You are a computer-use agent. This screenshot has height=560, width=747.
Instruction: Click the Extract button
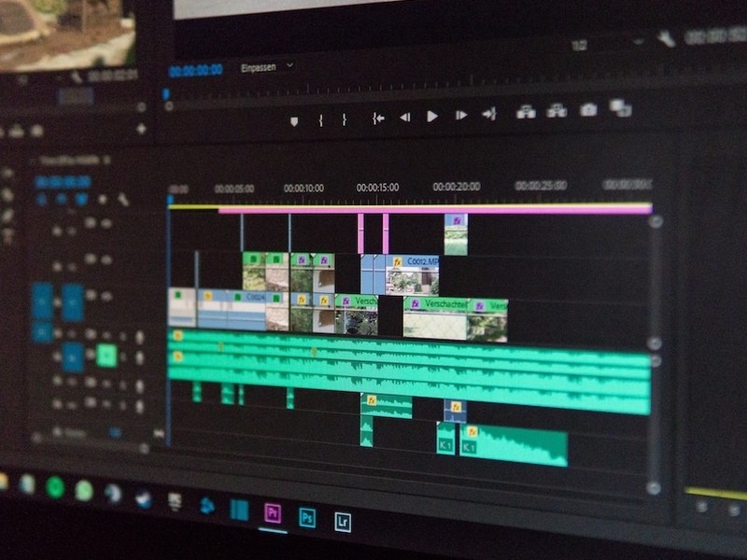point(557,111)
